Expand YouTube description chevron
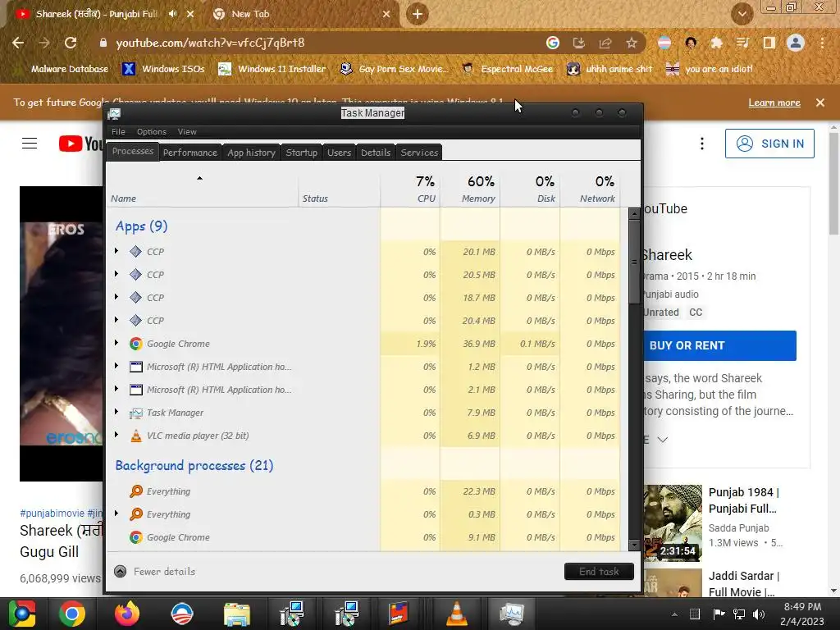Viewport: 840px width, 630px height. point(663,440)
